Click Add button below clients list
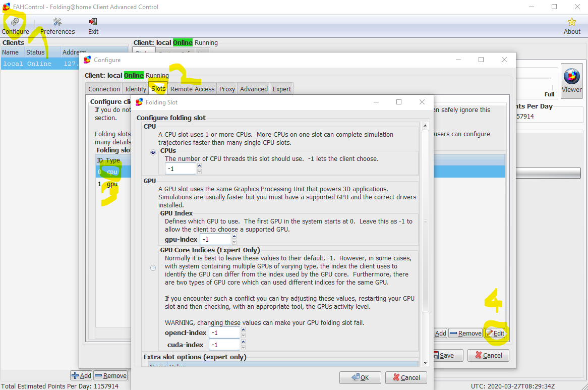Image resolution: width=588 pixels, height=390 pixels. coord(81,375)
